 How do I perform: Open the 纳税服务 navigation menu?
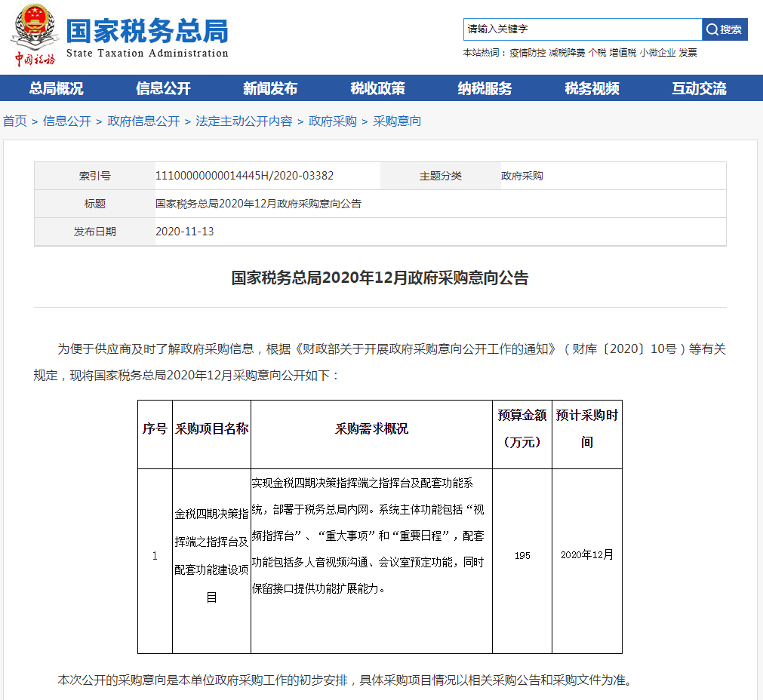(485, 88)
